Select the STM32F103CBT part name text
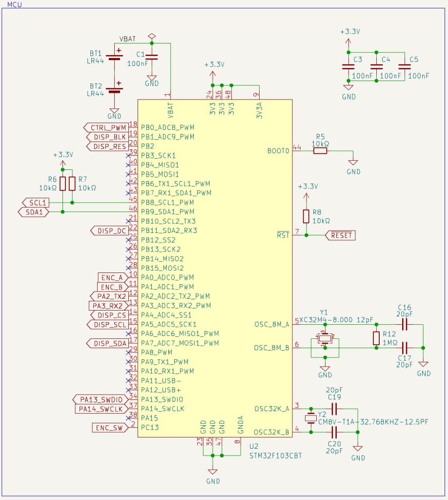The image size is (448, 500). coord(275,456)
